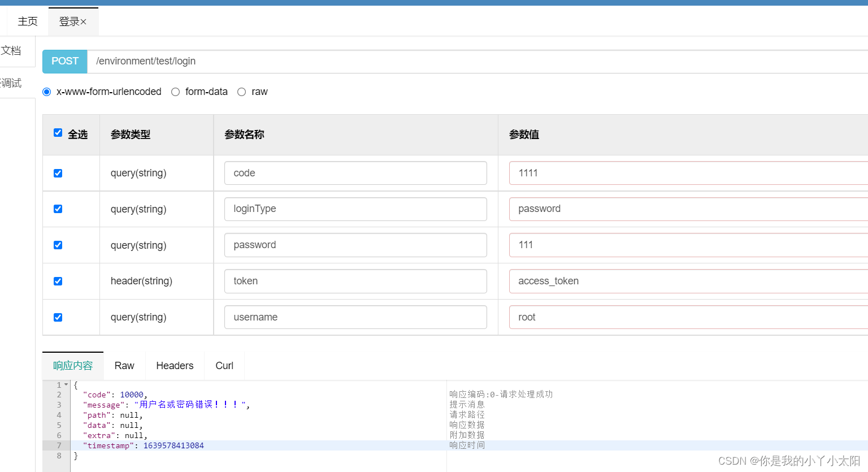Screen dimensions: 868x472
Task: Select the raw radio option
Action: [x=242, y=92]
